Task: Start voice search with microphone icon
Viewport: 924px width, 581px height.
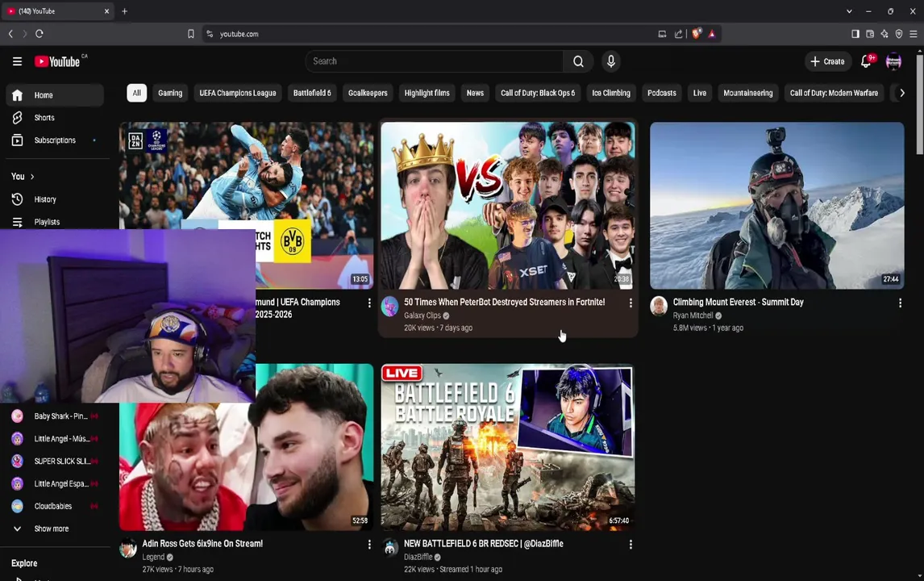Action: (x=611, y=61)
